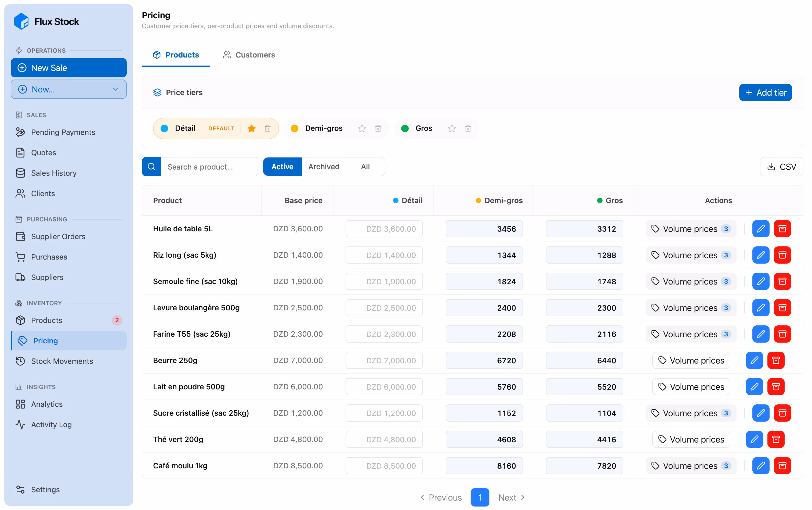Open Sales History in sidebar

(x=69, y=173)
